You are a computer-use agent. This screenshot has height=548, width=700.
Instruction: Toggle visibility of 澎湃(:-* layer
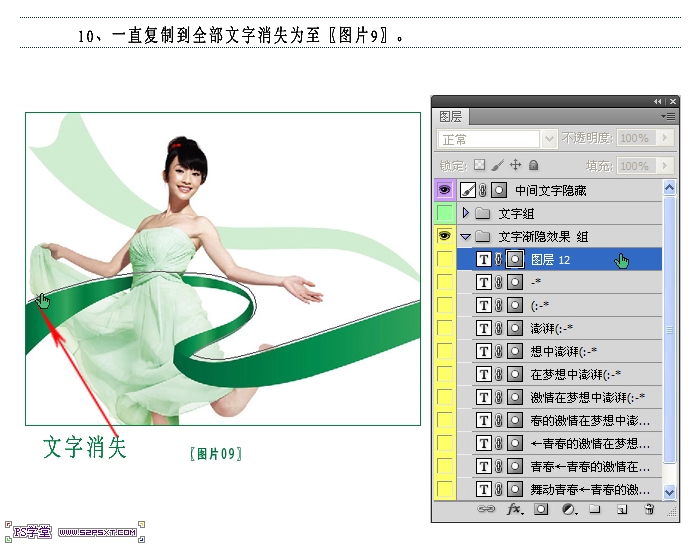tap(445, 328)
